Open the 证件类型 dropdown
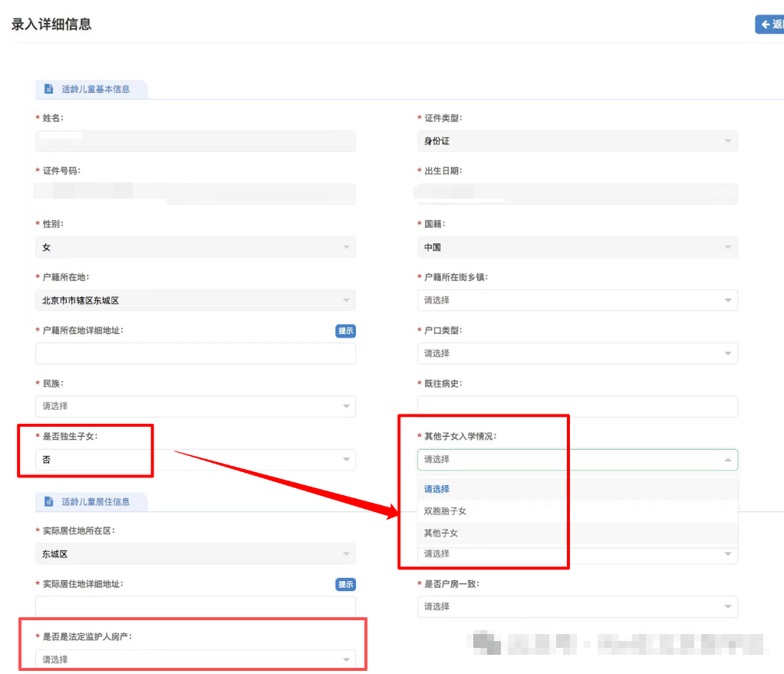 577,141
